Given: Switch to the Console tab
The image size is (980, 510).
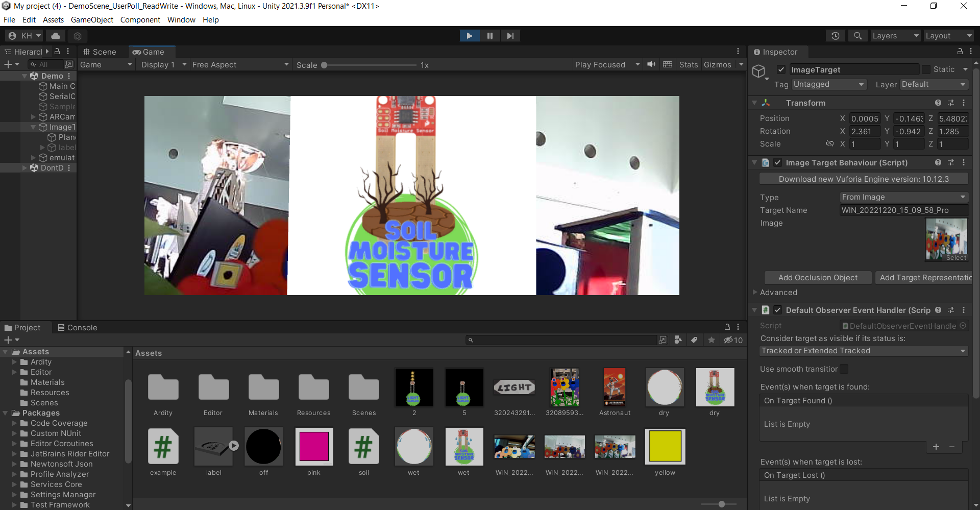Looking at the screenshot, I should click(x=77, y=328).
